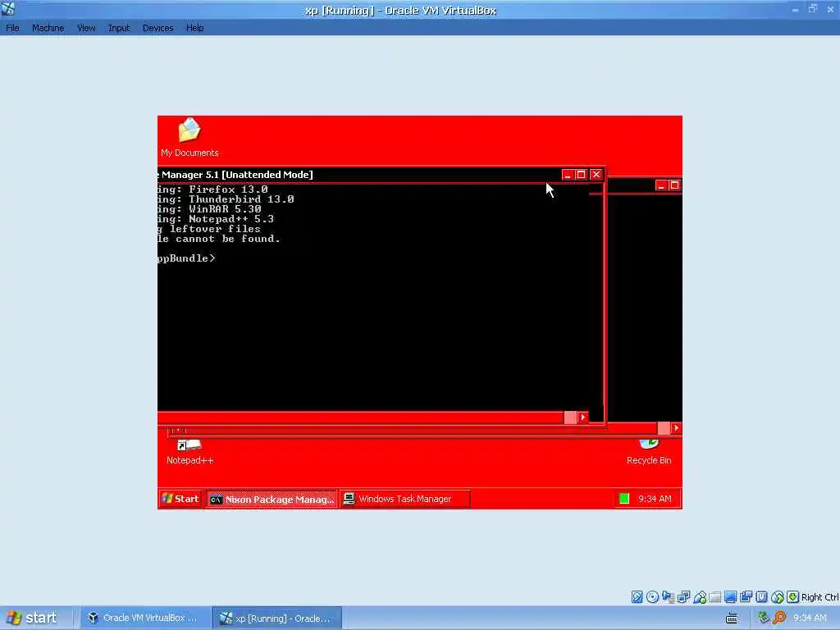Click the mouse integration indicator icon
Viewport: 840px width, 630px height.
tap(778, 597)
